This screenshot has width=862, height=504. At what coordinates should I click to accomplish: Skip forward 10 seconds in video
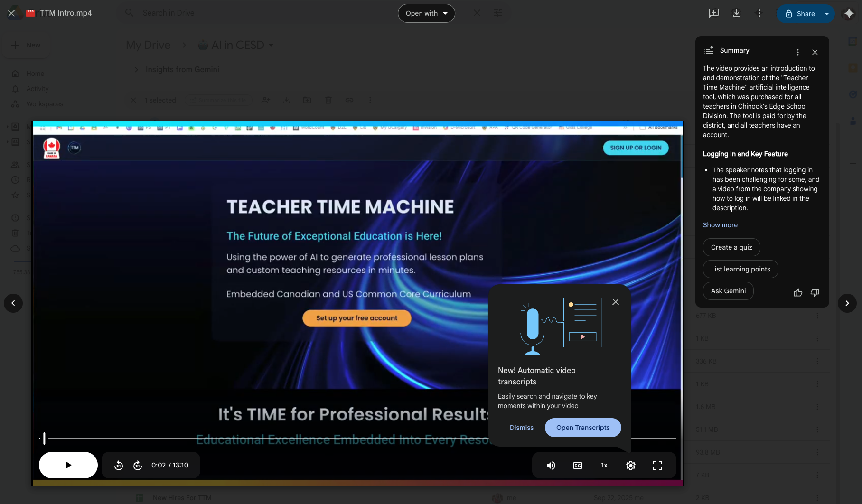point(138,466)
